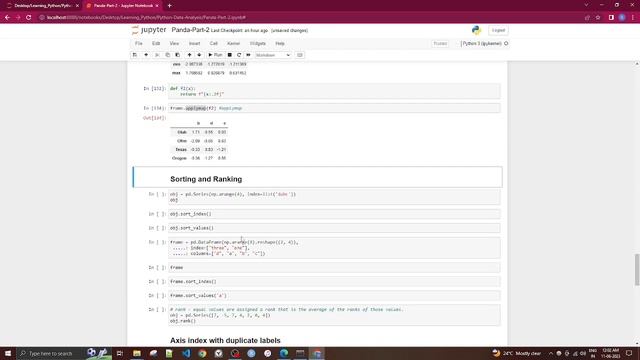Screen dimensions: 640x360
Task: Click the notebook title Panda-Part-2
Action: click(190, 30)
